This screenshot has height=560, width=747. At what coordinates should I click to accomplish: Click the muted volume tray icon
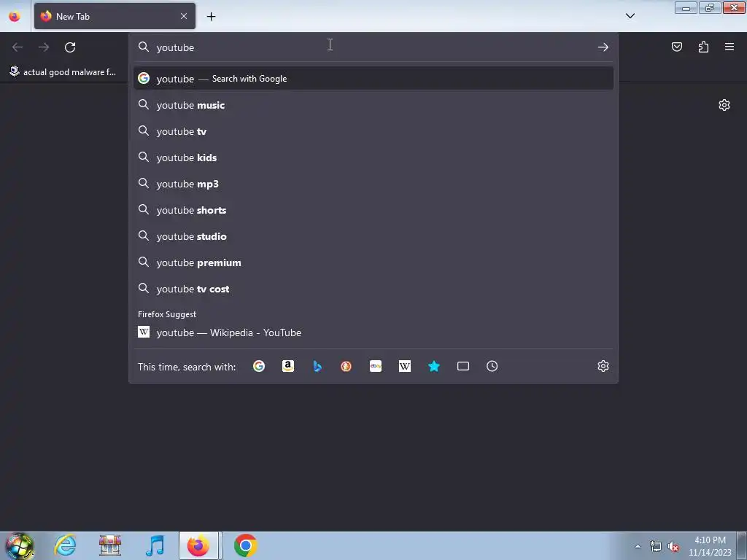click(673, 547)
